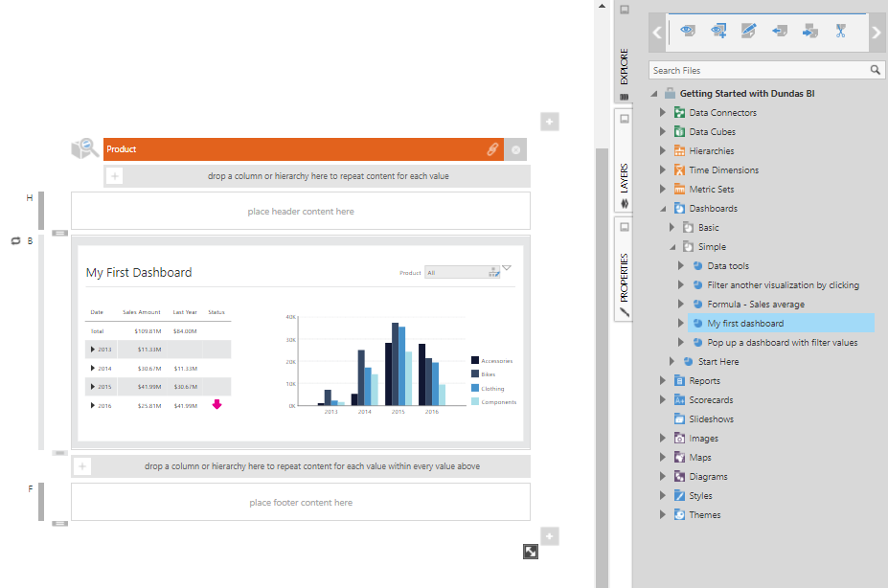The image size is (888, 588).
Task: Click the repeat icon beside the Body label
Action: (13, 241)
